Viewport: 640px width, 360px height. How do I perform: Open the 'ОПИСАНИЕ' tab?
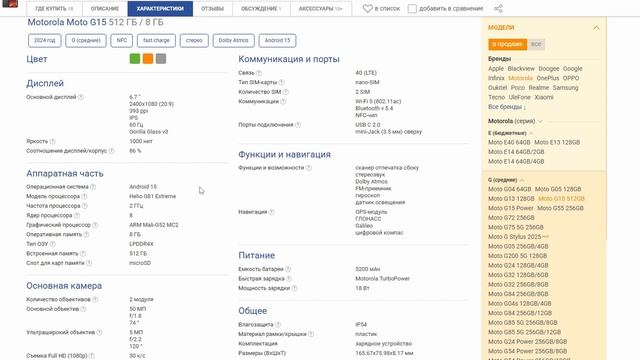pos(105,9)
